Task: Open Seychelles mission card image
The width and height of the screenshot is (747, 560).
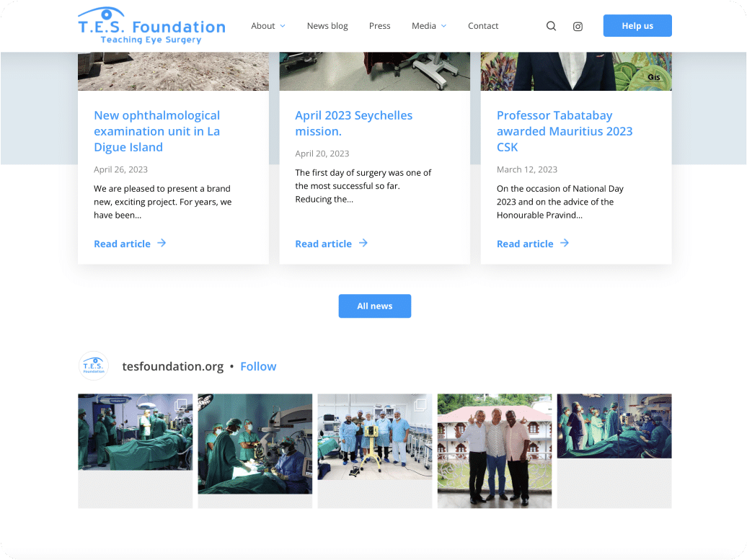Action: point(375,71)
